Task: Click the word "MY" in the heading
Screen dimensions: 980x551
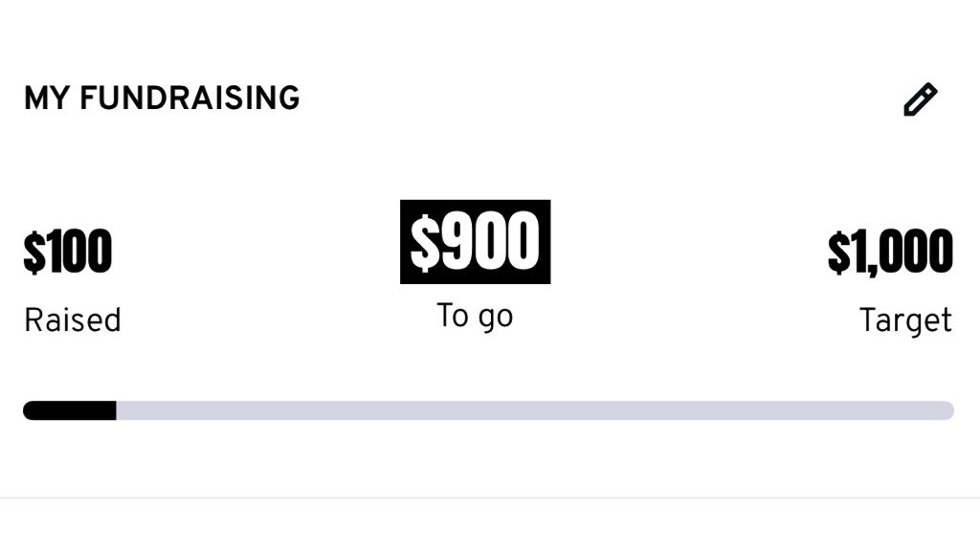Action: [x=47, y=99]
